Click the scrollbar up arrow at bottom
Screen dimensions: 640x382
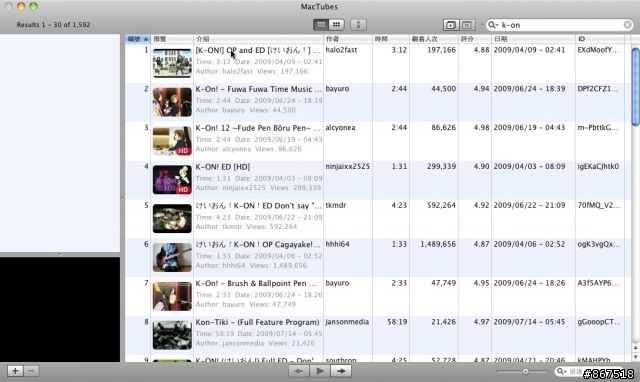[635, 347]
